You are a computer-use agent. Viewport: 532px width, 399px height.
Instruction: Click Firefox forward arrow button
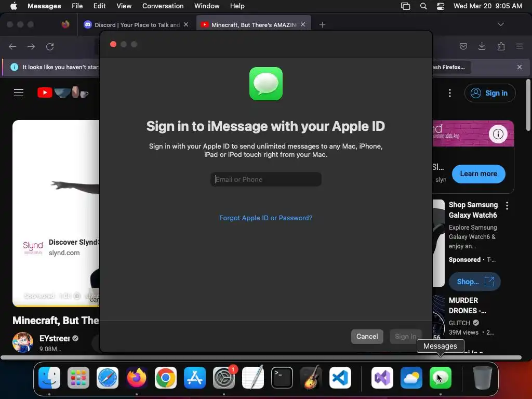(x=31, y=46)
